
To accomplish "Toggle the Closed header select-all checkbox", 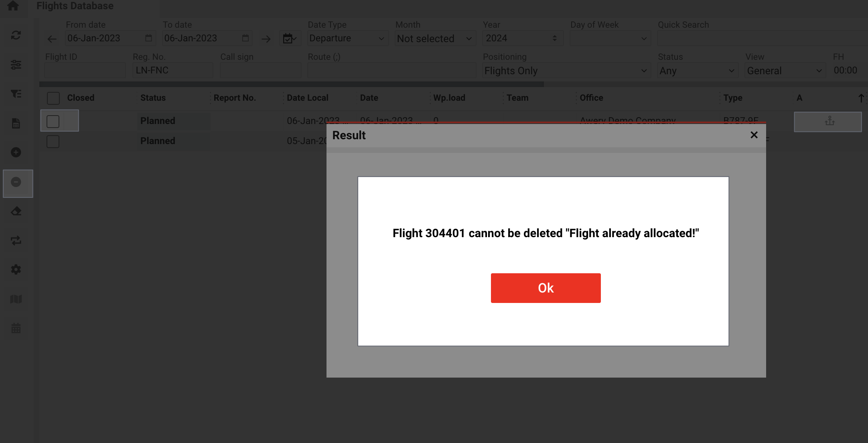I will click(53, 98).
